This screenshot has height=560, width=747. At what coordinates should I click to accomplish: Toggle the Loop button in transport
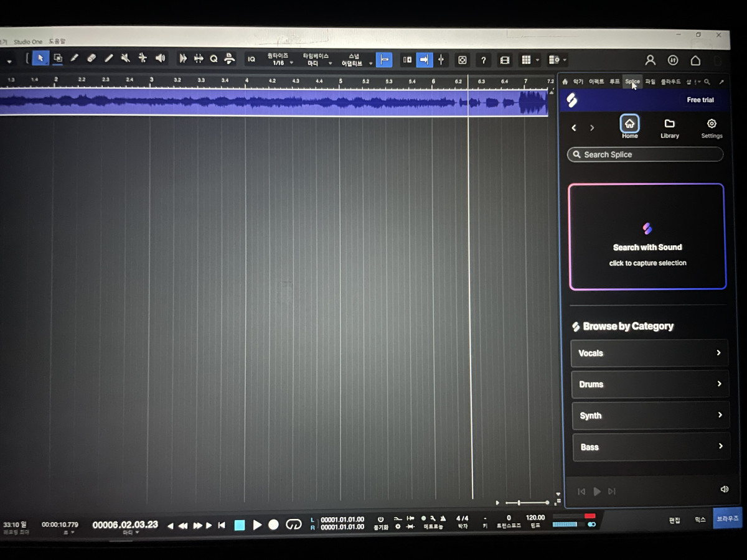pos(293,525)
